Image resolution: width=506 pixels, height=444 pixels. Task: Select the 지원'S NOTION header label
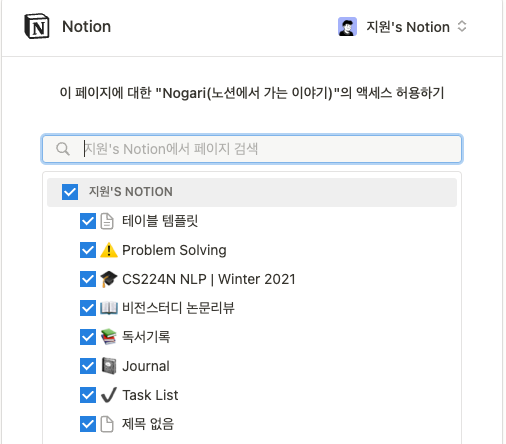(x=131, y=192)
